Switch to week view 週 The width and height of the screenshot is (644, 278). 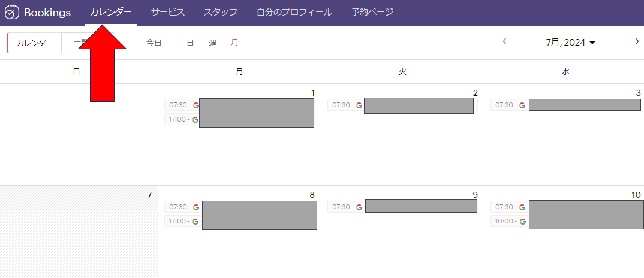pyautogui.click(x=212, y=43)
